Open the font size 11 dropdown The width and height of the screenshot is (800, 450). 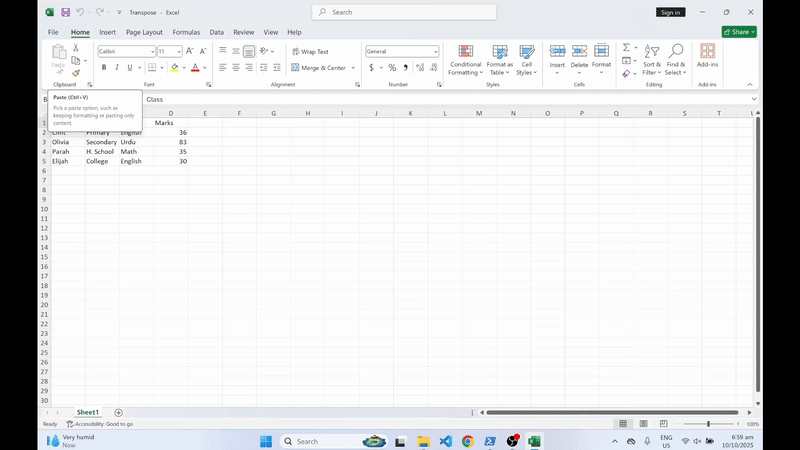point(179,52)
